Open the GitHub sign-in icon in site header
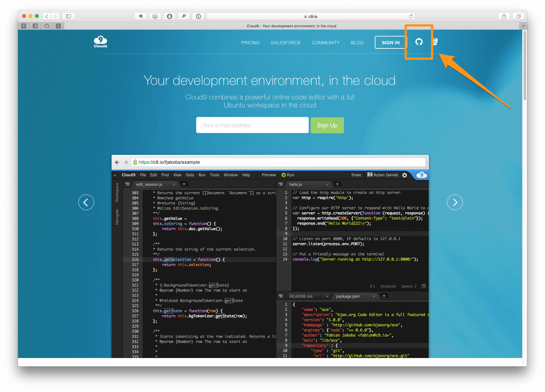Viewport: 545px width, 392px height. coord(419,42)
